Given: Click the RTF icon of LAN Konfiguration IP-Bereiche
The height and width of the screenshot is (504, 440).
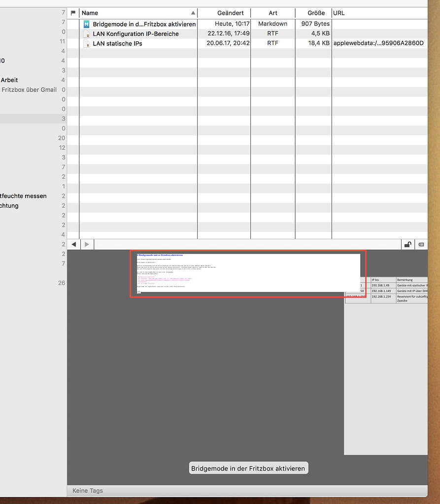Looking at the screenshot, I should click(x=87, y=34).
